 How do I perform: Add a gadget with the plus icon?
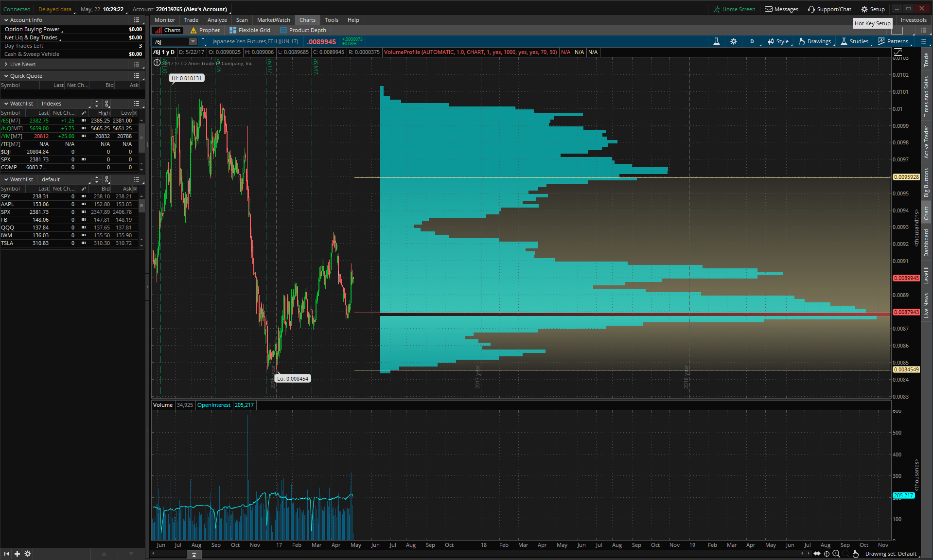(x=17, y=554)
